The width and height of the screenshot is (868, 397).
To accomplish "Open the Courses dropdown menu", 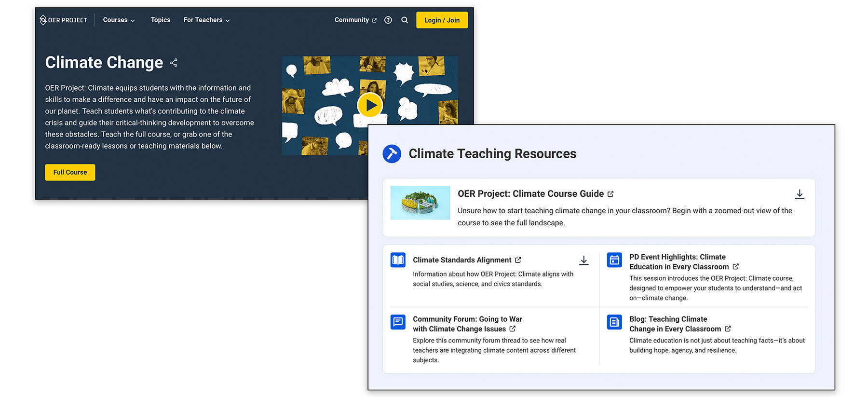I will (x=119, y=20).
